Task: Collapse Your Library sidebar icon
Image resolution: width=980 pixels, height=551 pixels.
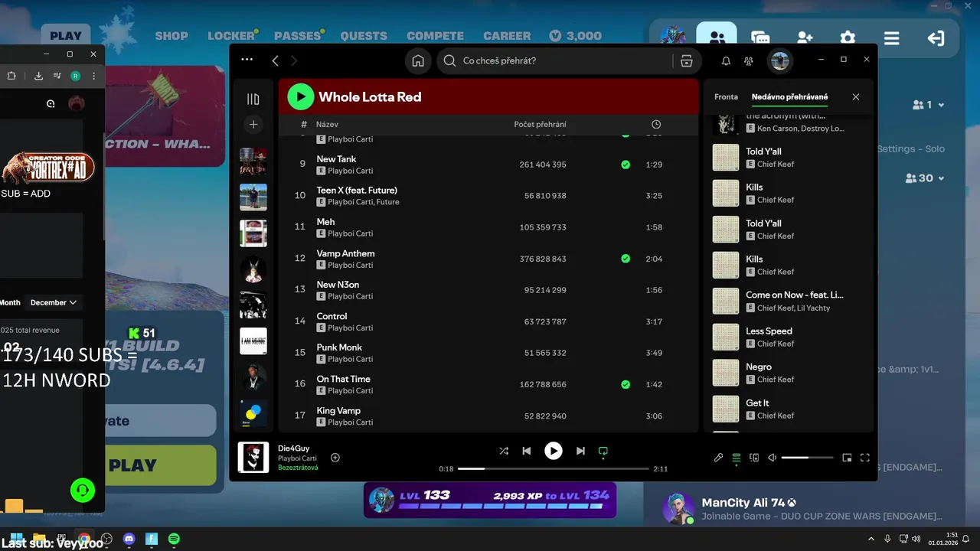Action: [x=253, y=99]
